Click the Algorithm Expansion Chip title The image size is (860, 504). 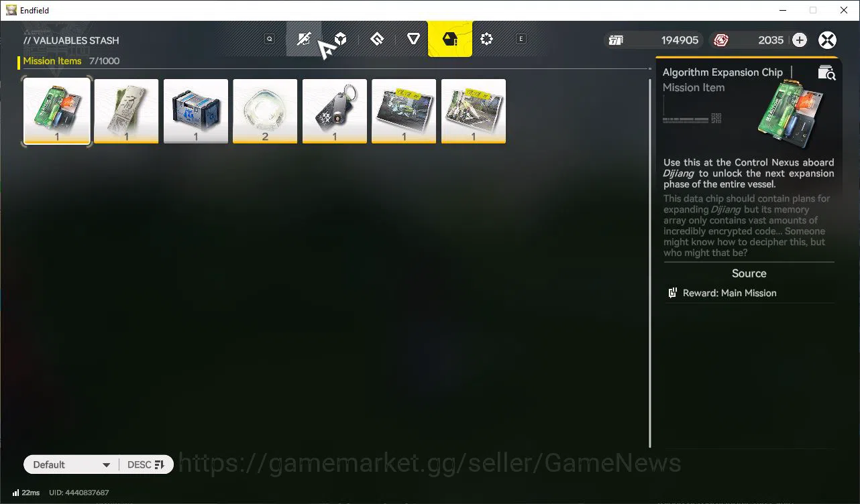tap(722, 72)
